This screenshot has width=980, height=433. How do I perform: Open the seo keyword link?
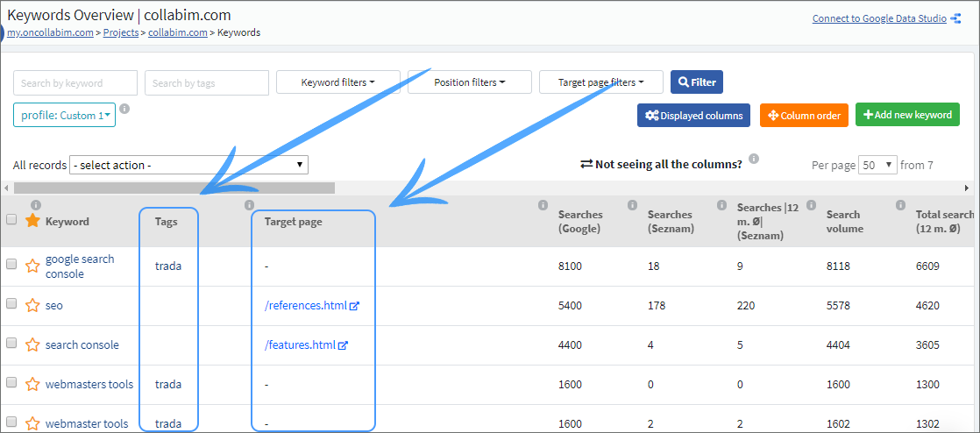point(53,306)
